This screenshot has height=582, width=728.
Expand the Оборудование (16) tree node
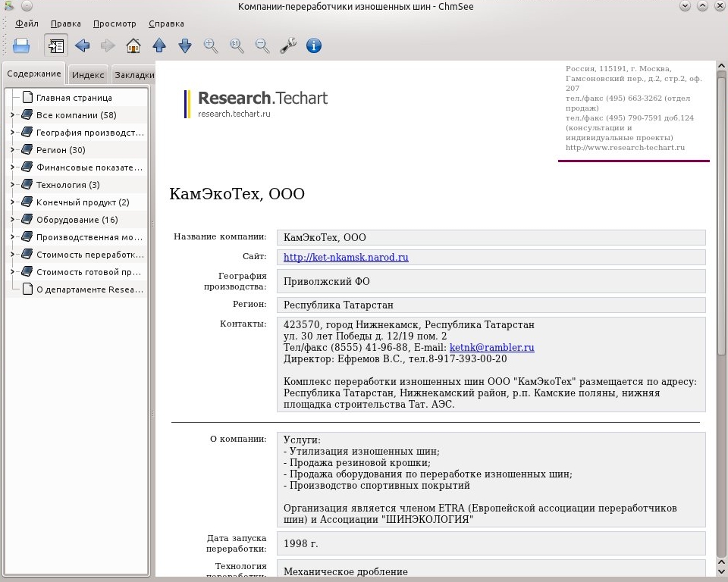[x=13, y=219]
